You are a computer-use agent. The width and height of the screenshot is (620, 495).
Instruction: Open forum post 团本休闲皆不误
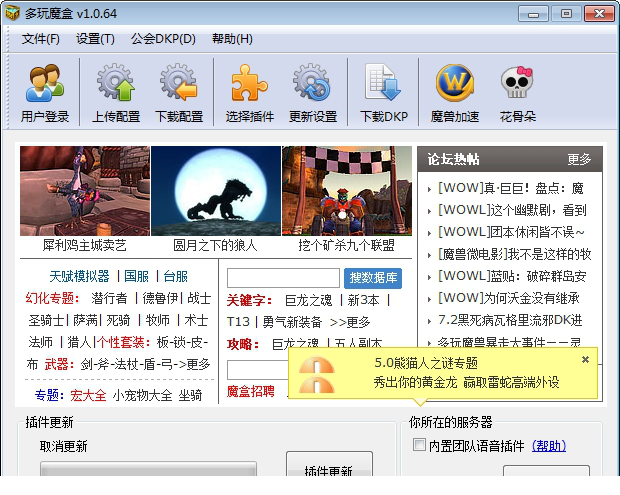[x=511, y=232]
